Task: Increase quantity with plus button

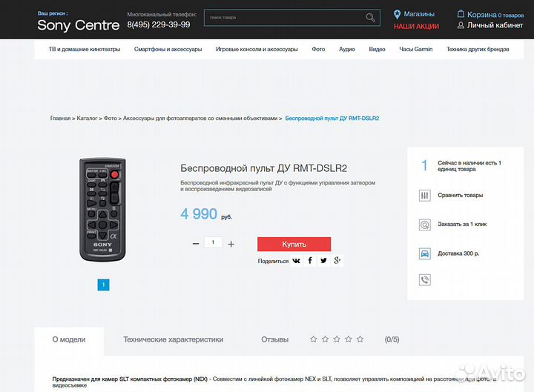Action: pyautogui.click(x=231, y=244)
